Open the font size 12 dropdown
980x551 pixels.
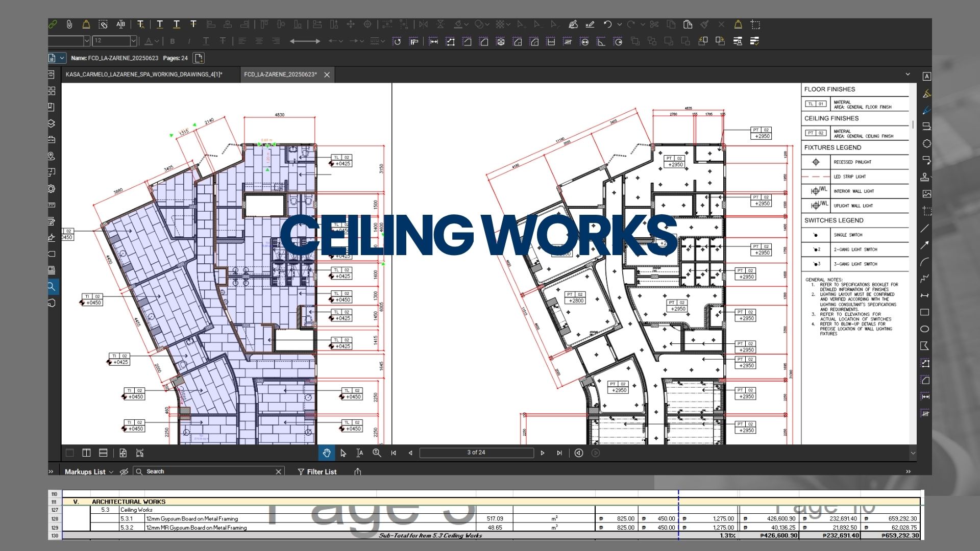133,41
